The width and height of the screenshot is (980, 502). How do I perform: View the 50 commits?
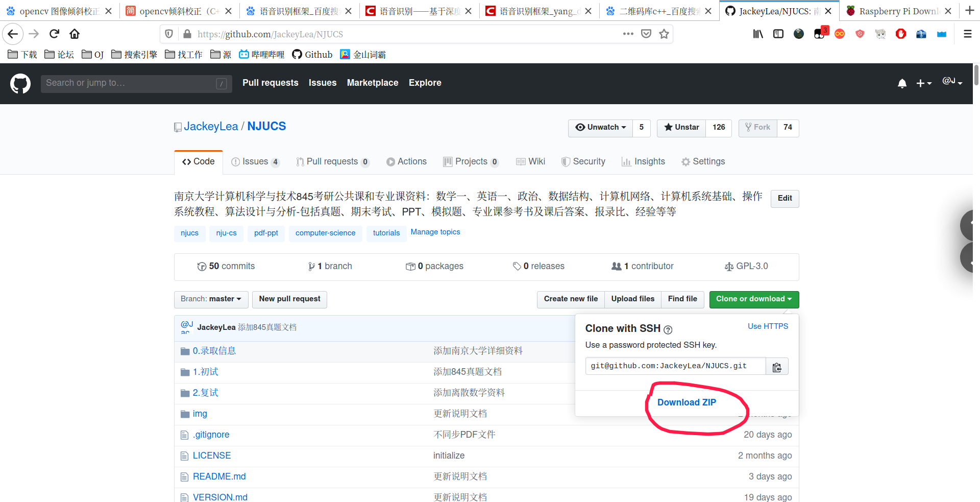tap(226, 267)
